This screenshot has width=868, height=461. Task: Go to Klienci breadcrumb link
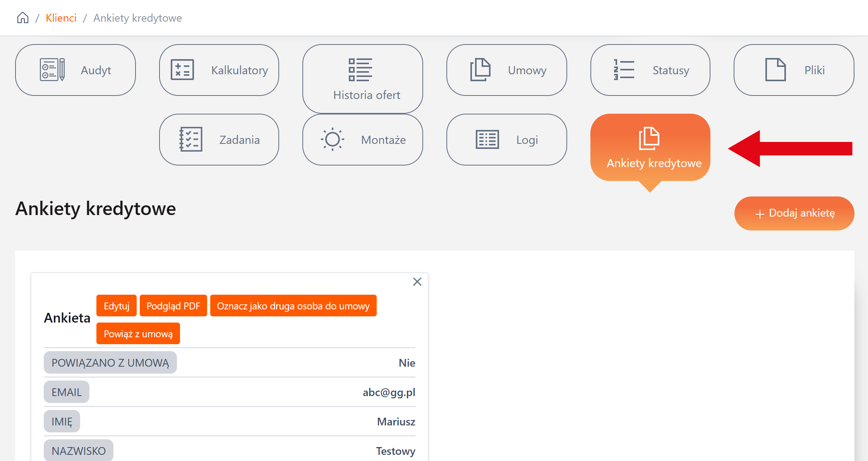(61, 18)
